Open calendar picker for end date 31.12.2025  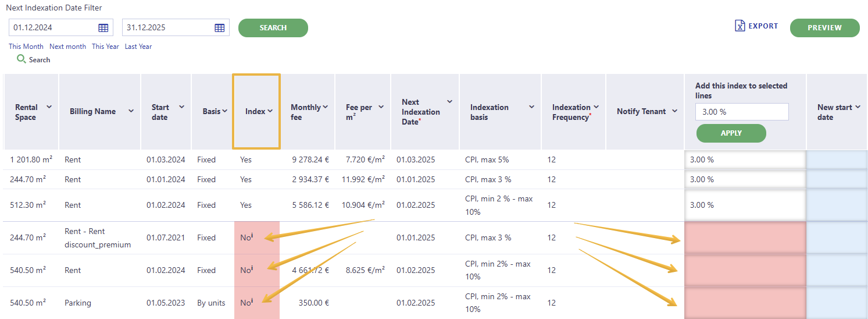[219, 27]
